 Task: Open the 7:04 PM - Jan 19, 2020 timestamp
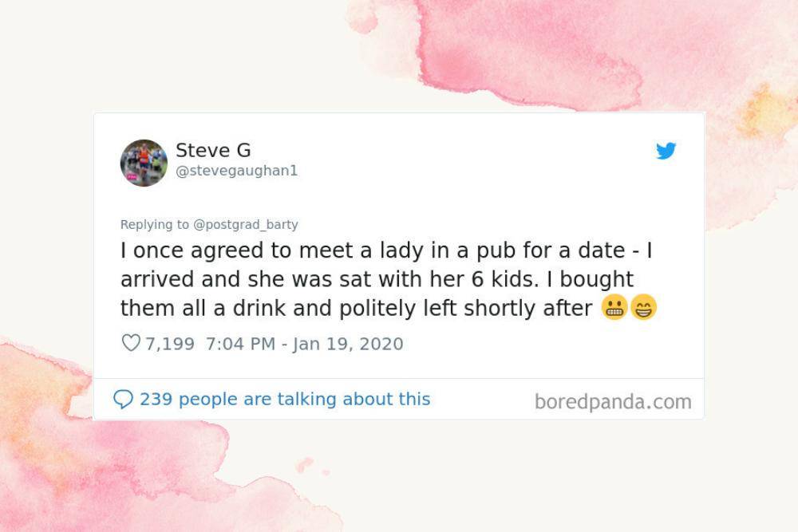(x=304, y=344)
